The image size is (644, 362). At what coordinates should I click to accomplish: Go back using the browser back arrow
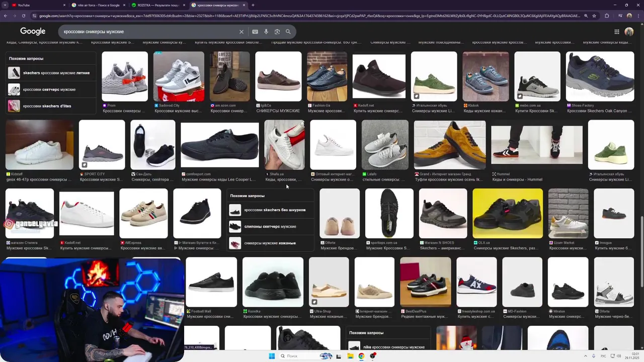(6, 16)
